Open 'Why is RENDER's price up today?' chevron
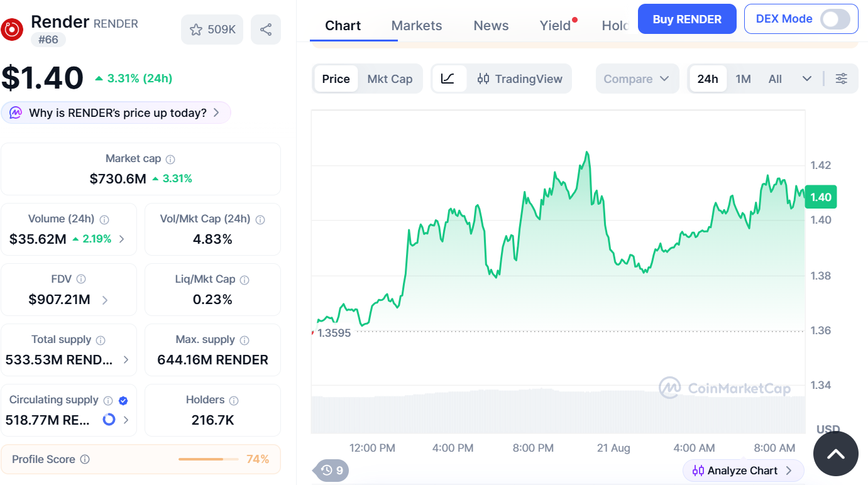The image size is (868, 485). click(x=216, y=113)
